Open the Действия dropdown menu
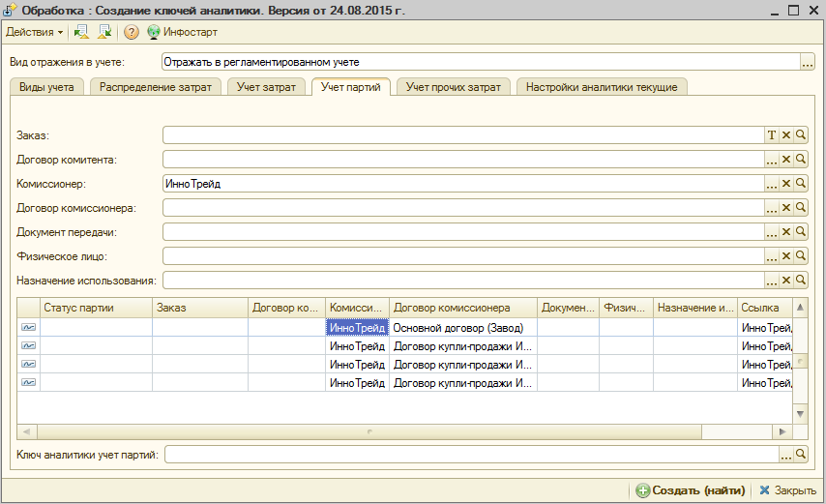Image resolution: width=826 pixels, height=504 pixels. (34, 32)
